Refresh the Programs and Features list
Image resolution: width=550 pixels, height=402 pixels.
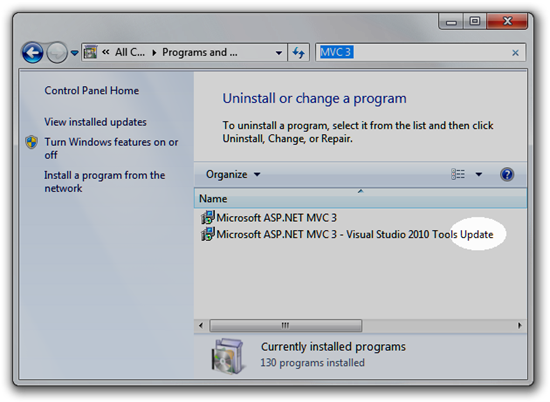[299, 53]
